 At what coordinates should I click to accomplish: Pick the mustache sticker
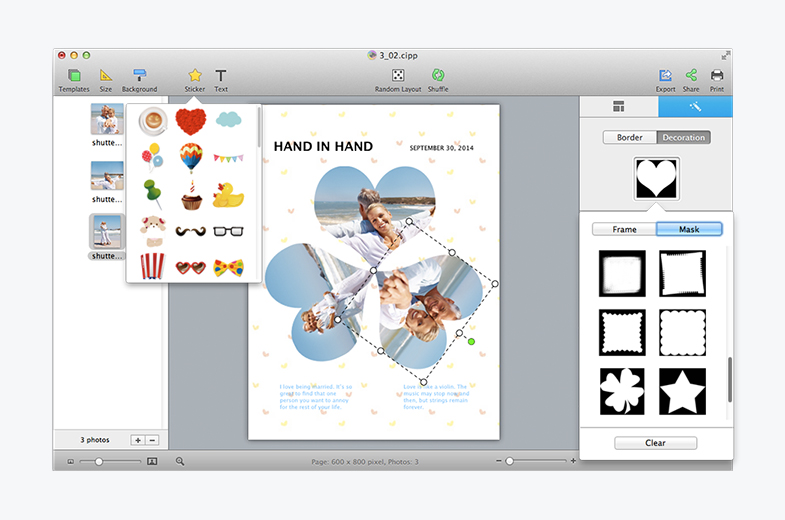191,231
